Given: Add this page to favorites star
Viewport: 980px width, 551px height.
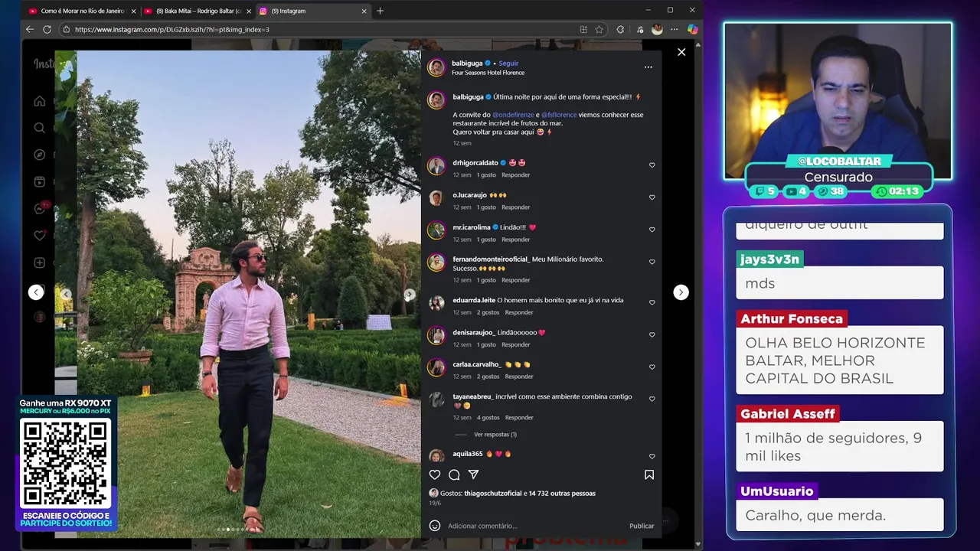Looking at the screenshot, I should 599,29.
